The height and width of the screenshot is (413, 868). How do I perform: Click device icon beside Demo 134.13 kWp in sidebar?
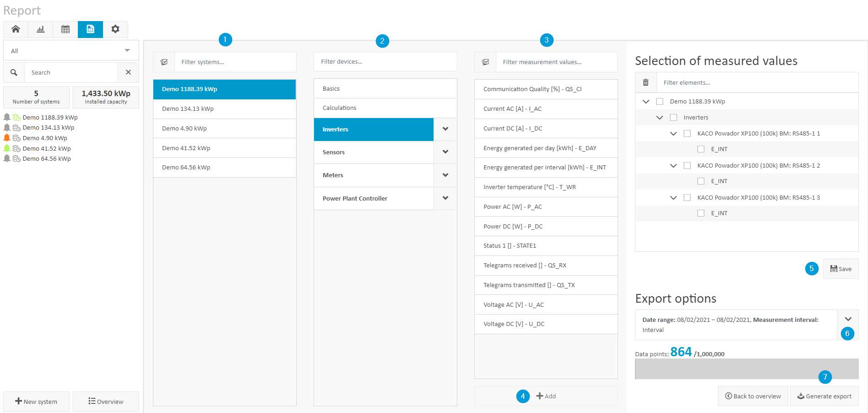(16, 128)
